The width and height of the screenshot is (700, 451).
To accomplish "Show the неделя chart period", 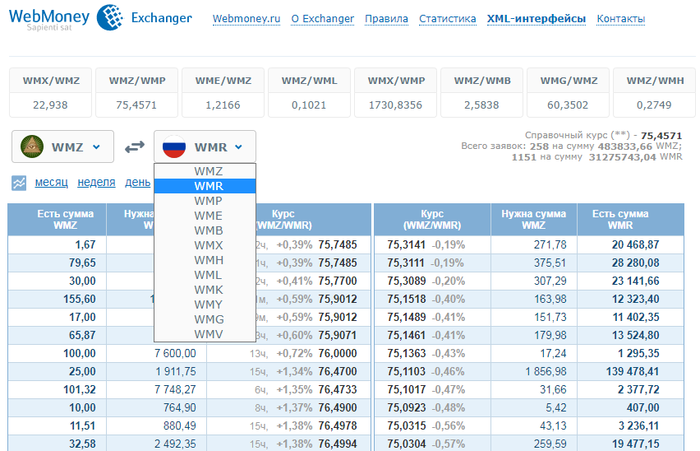I will pos(96,182).
